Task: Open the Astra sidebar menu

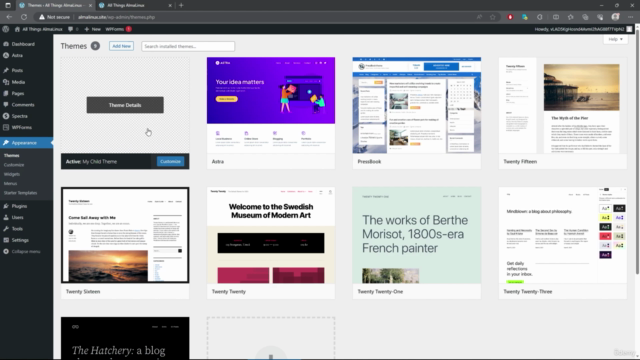Action: (17, 56)
